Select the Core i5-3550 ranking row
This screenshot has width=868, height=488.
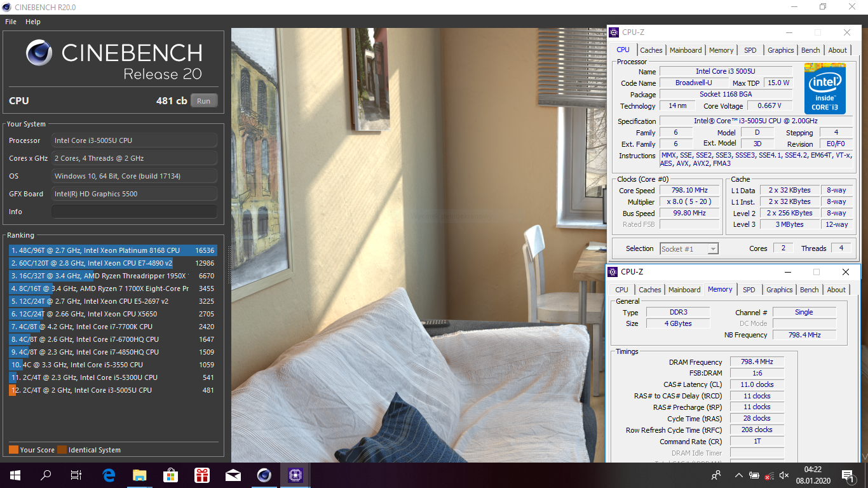(113, 365)
